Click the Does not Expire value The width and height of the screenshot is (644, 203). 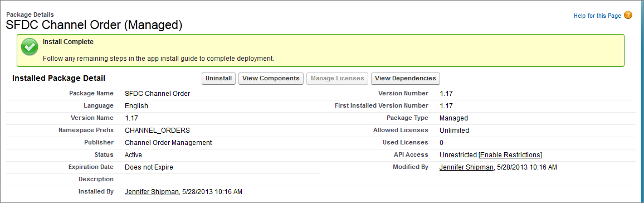pos(149,167)
